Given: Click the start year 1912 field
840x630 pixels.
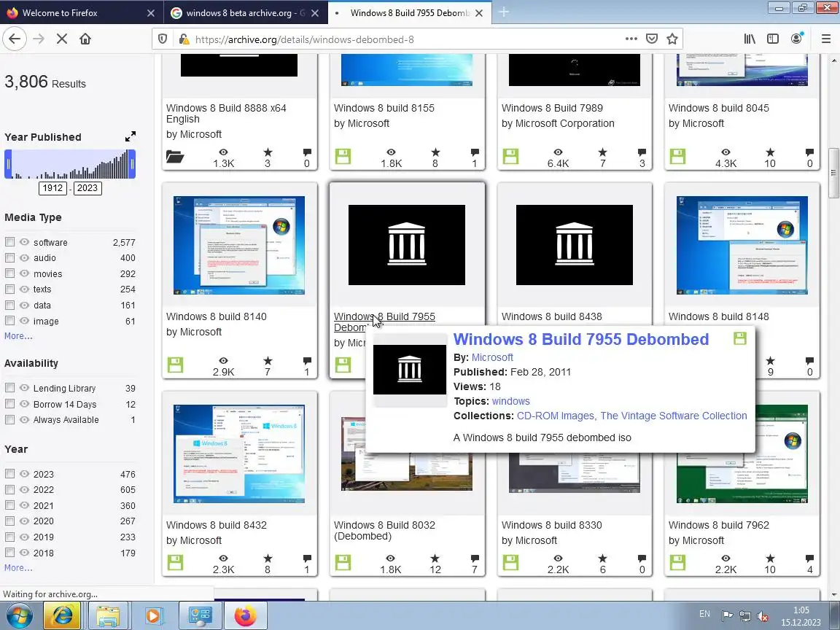Looking at the screenshot, I should (52, 188).
